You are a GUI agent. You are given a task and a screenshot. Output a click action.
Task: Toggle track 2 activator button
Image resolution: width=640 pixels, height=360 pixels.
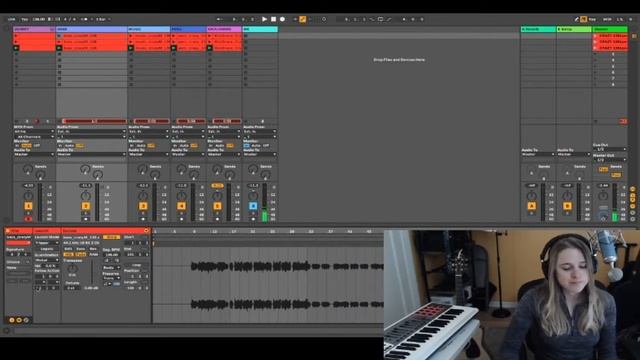[x=86, y=206]
